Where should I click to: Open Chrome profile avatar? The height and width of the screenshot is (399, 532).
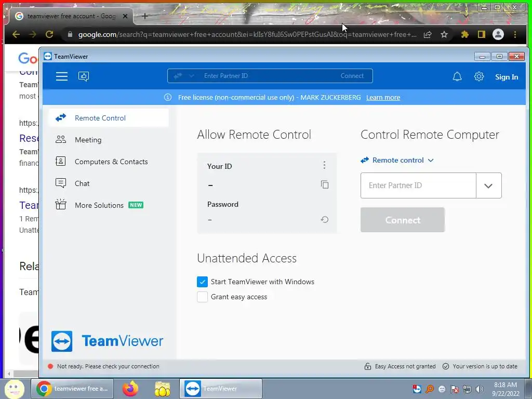(x=498, y=34)
